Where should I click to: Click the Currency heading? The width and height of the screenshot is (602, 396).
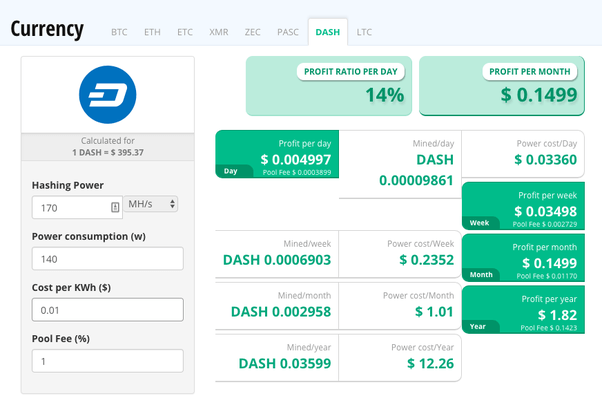(47, 29)
